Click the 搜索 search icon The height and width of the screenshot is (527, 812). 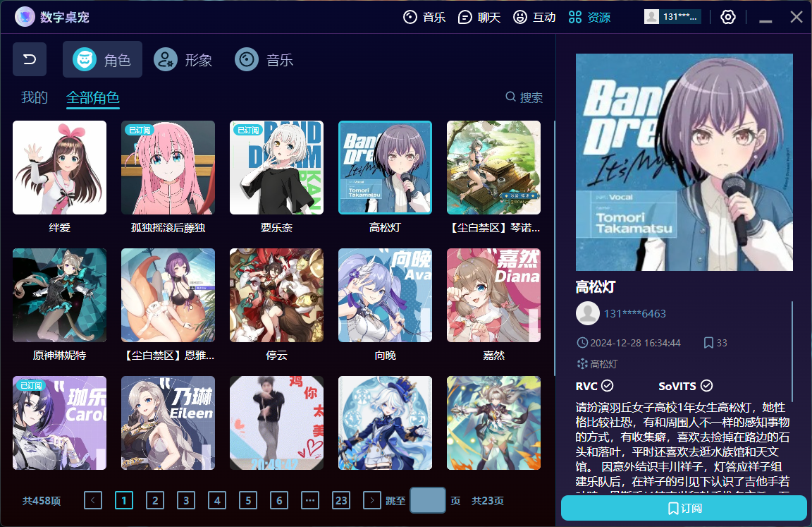tap(510, 97)
